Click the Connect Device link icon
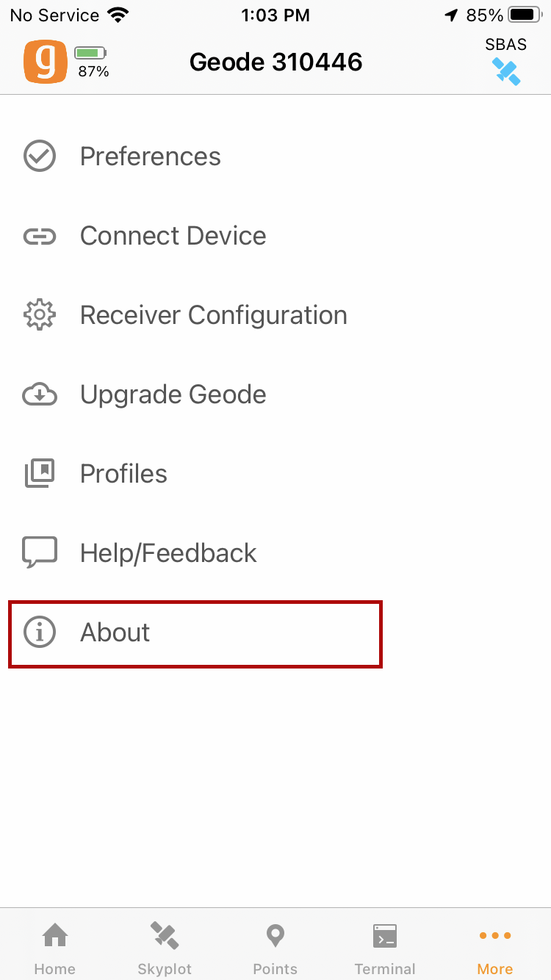The image size is (551, 980). pos(40,236)
